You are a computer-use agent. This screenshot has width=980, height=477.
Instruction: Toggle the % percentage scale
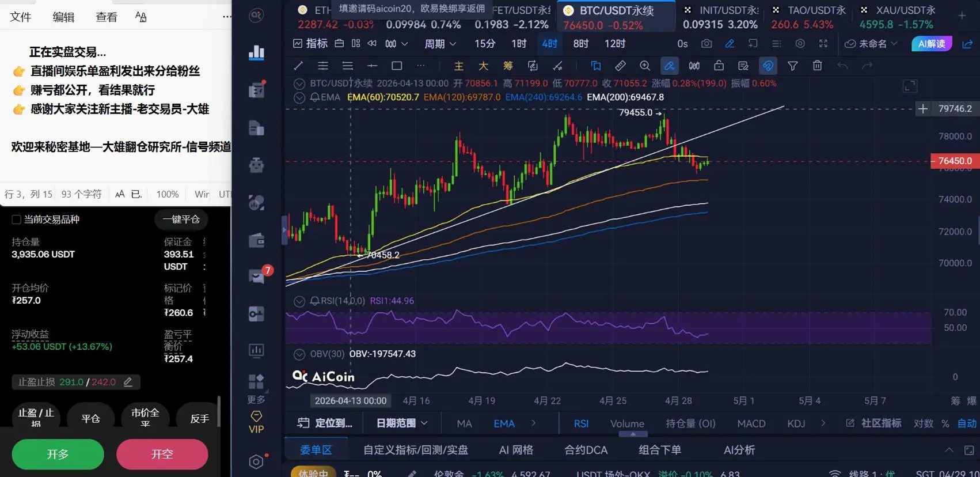click(x=945, y=423)
